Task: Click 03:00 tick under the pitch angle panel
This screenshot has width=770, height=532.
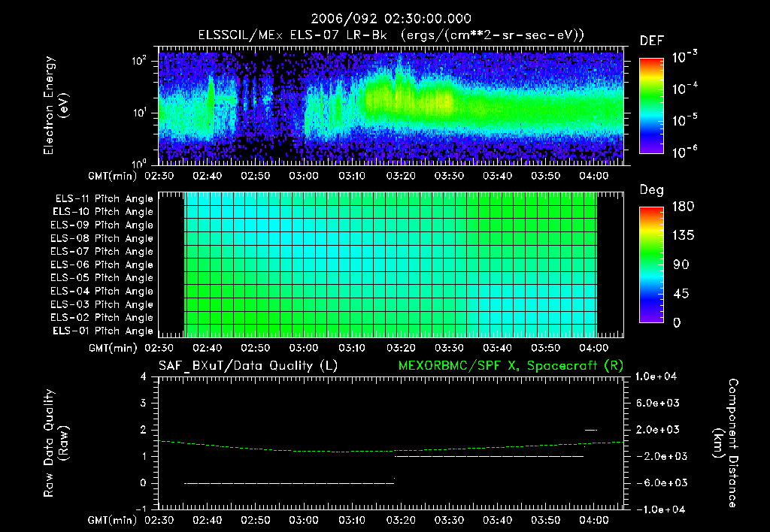Action: click(304, 348)
